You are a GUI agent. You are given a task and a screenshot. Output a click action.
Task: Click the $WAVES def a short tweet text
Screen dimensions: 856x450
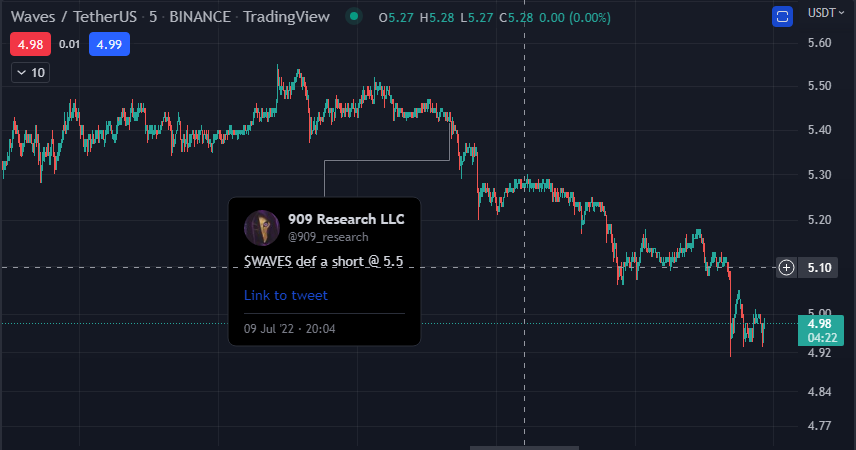(x=323, y=261)
